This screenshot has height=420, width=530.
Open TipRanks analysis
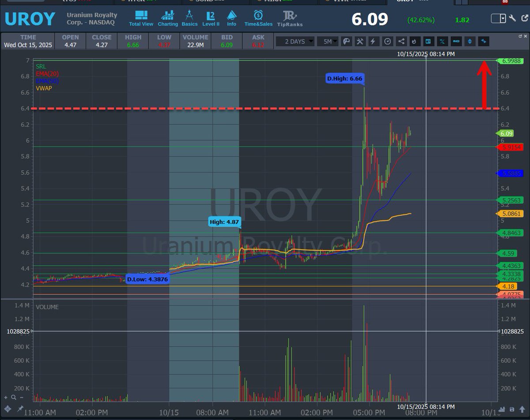(290, 19)
